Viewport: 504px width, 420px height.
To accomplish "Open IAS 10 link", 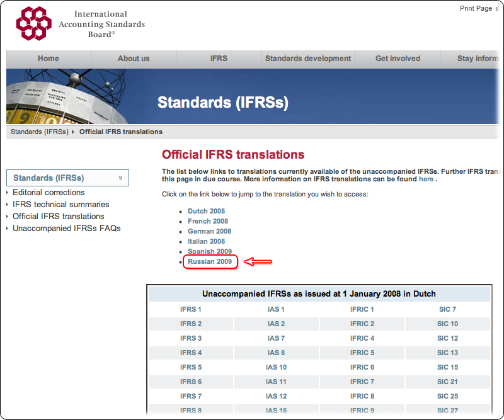I will [276, 367].
